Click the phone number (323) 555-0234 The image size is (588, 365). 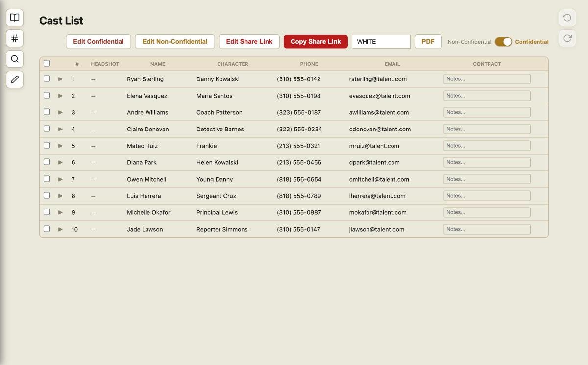pos(299,129)
